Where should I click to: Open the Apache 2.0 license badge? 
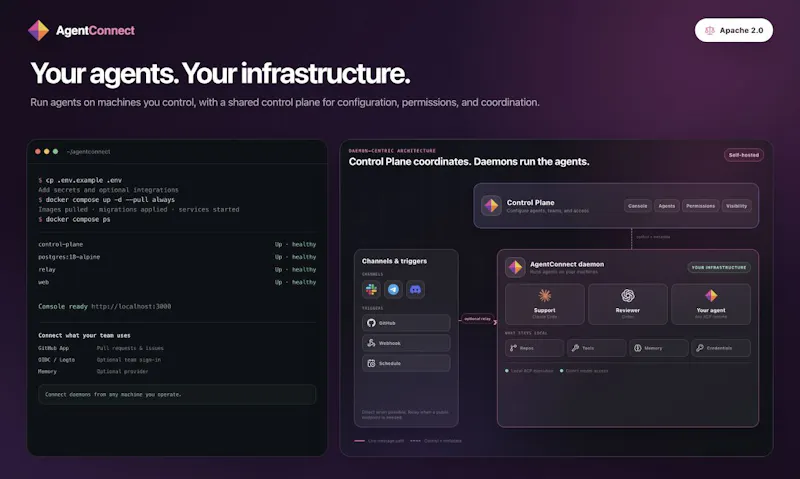[734, 31]
